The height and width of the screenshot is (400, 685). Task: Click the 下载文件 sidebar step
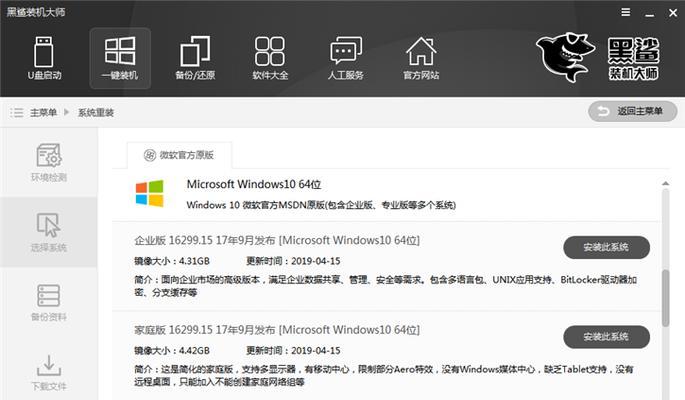(x=48, y=372)
